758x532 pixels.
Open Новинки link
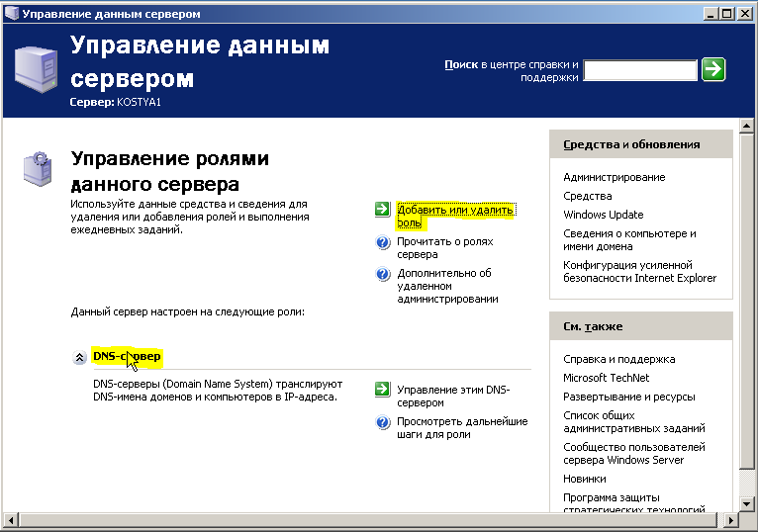585,479
